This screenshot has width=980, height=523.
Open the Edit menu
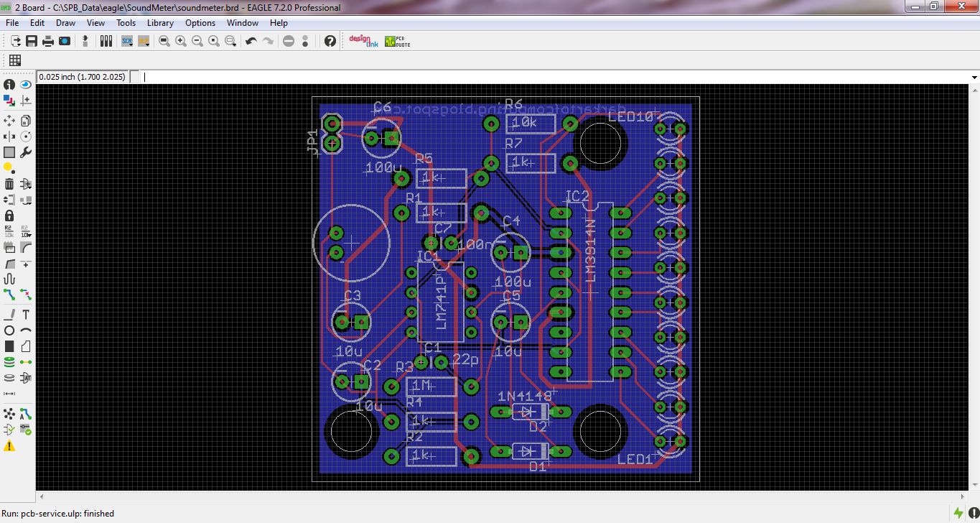(37, 23)
